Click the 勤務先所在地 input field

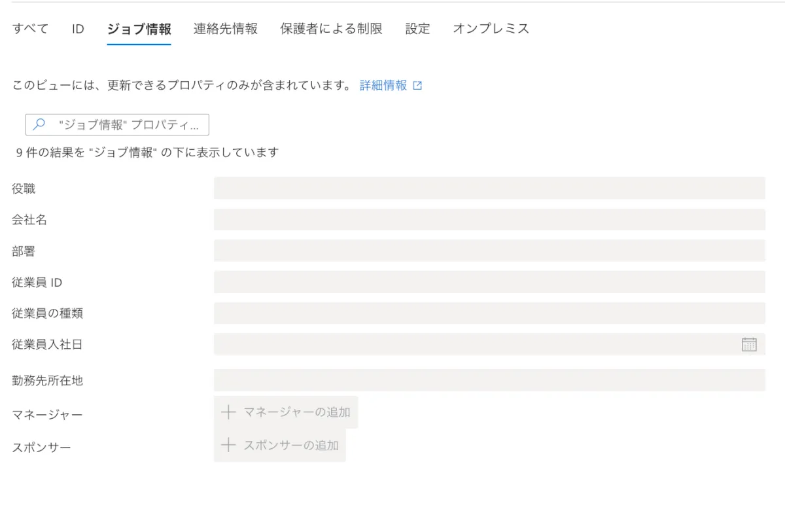click(x=489, y=380)
